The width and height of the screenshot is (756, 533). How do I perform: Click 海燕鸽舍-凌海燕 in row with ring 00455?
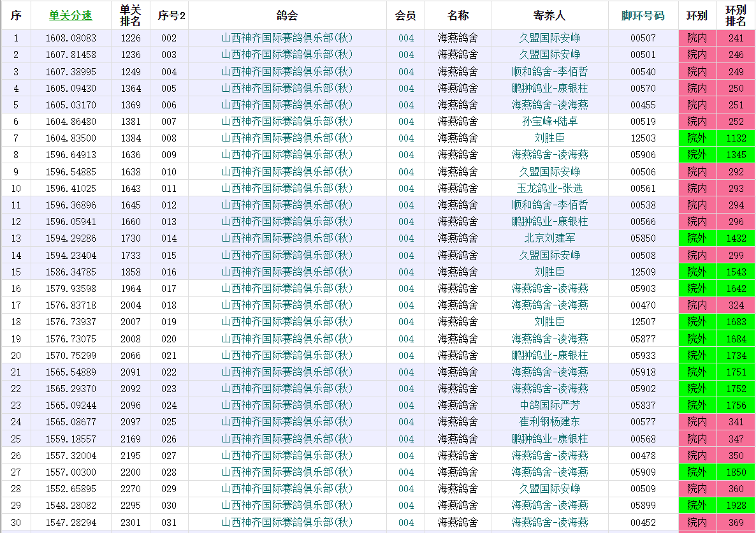[x=549, y=105]
